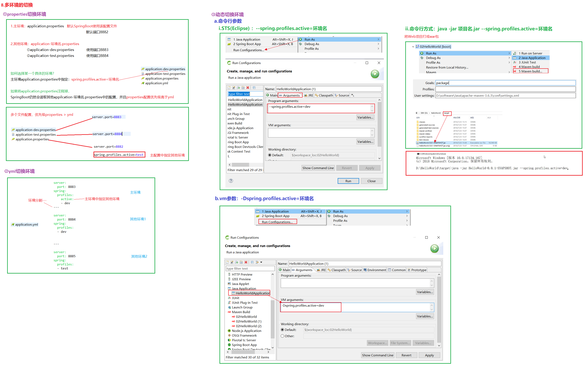Screen dimensions: 588x368
Task: Collapse the 02HelloWorld [boot] project node
Action: pyautogui.click(x=413, y=47)
